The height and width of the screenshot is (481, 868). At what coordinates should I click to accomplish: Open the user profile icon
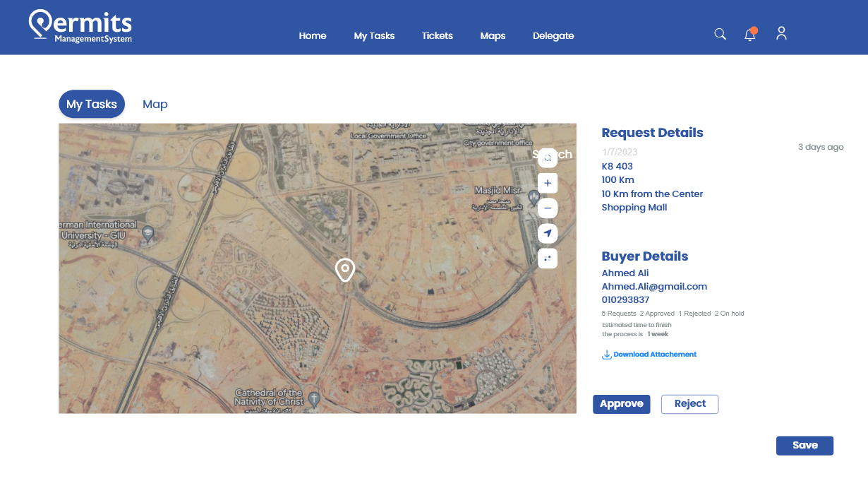[781, 33]
